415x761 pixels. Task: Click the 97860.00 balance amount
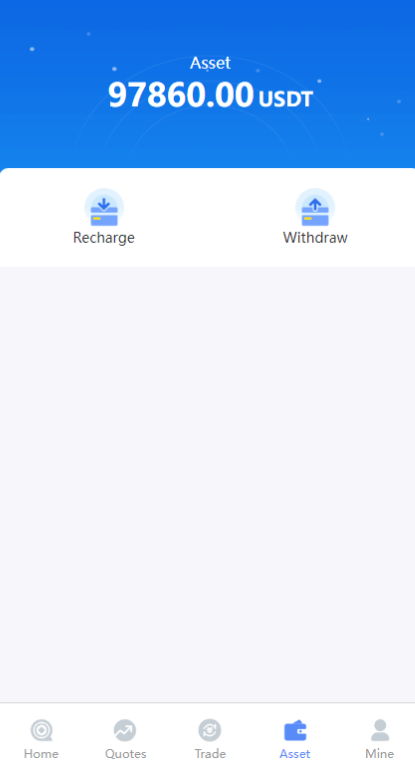click(181, 95)
